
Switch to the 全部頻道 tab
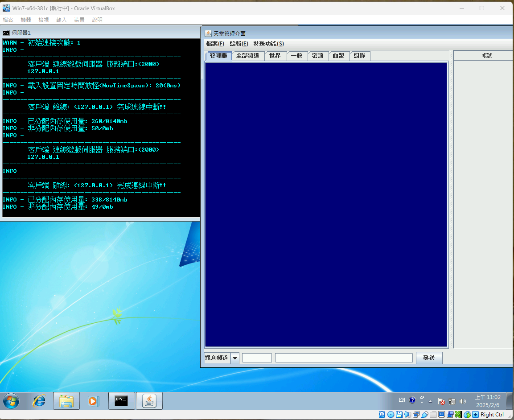pyautogui.click(x=248, y=56)
